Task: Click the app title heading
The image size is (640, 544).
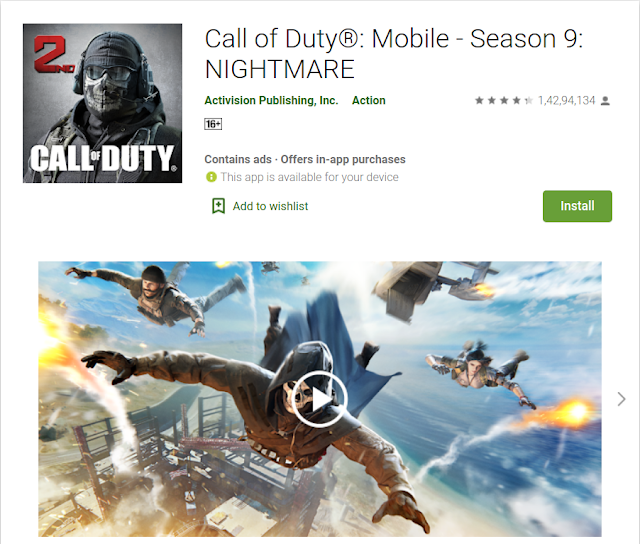Action: tap(394, 54)
